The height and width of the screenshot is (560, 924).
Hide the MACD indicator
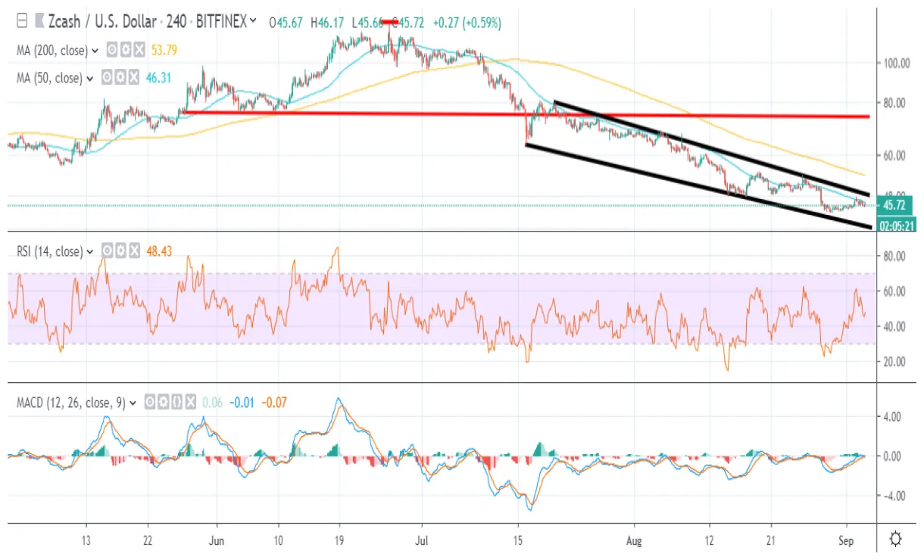149,403
